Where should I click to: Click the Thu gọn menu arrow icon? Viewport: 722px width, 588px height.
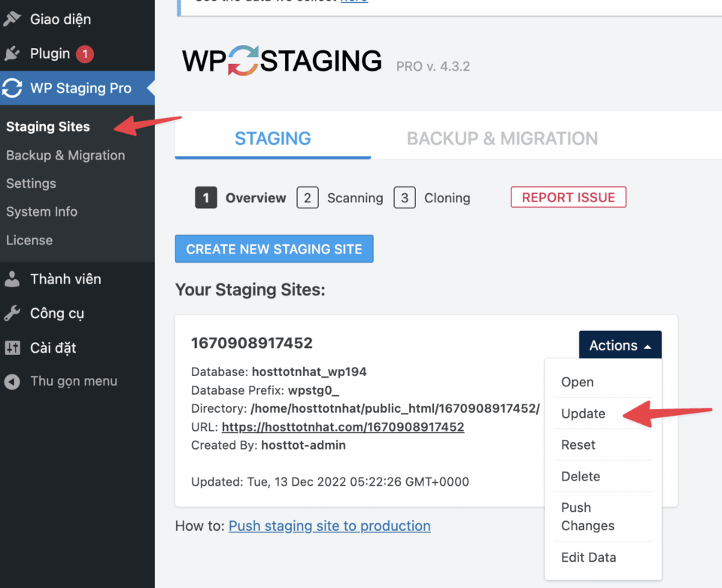[x=12, y=381]
